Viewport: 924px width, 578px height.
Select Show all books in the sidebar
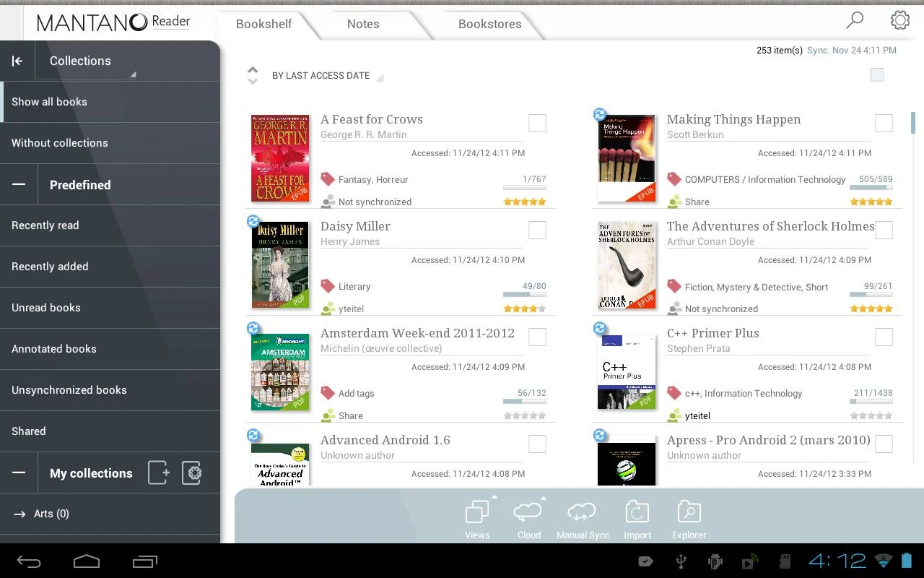[x=49, y=101]
